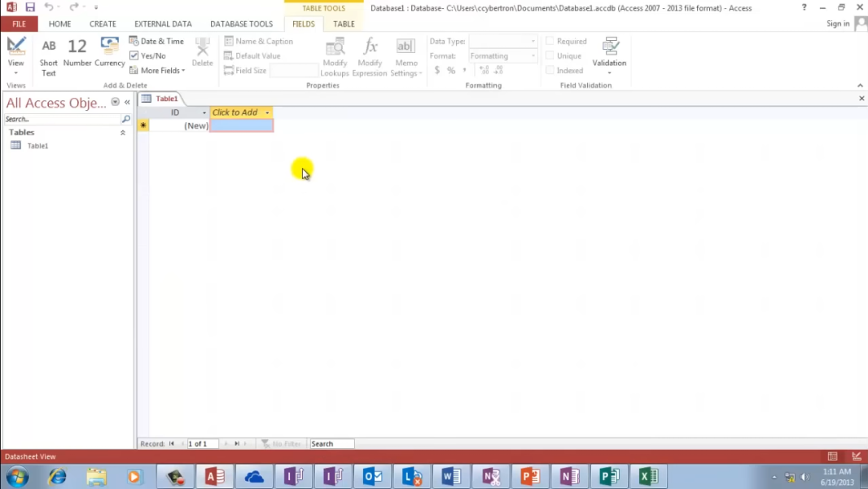Add a Currency field
The height and width of the screenshot is (489, 868).
pos(110,52)
